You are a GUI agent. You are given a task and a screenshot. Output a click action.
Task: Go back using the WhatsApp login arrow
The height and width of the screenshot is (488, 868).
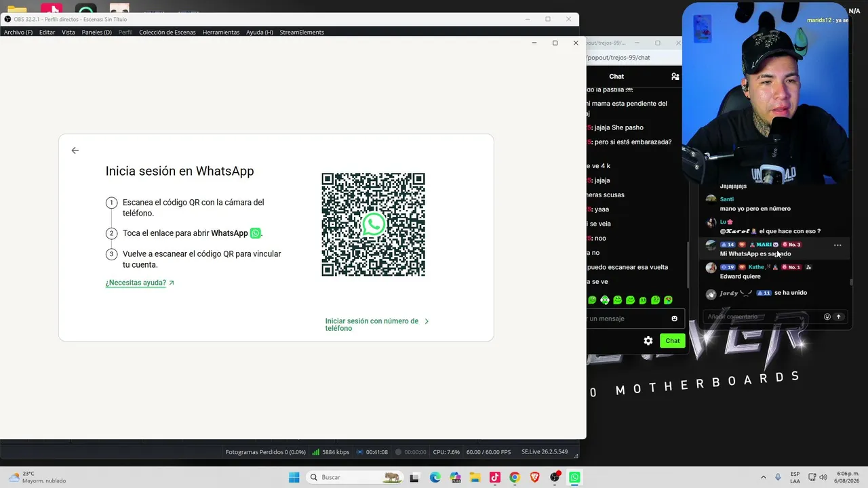(75, 150)
